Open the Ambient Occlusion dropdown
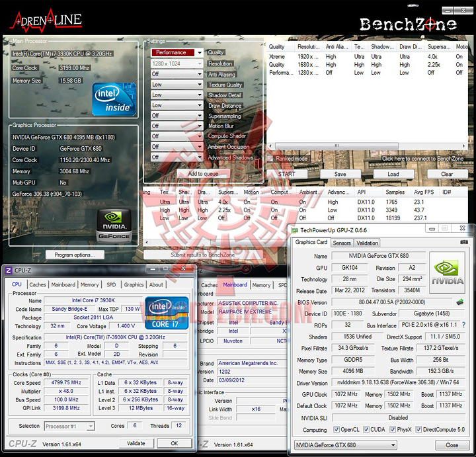The image size is (476, 457). click(177, 147)
